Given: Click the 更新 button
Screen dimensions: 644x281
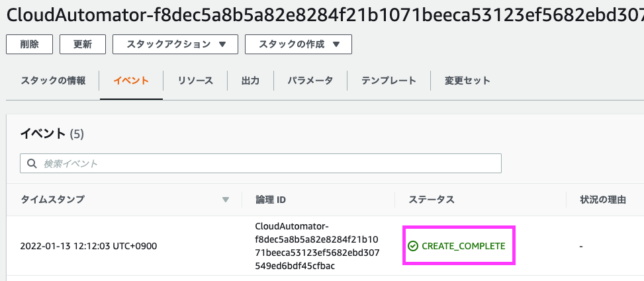Looking at the screenshot, I should click(83, 44).
